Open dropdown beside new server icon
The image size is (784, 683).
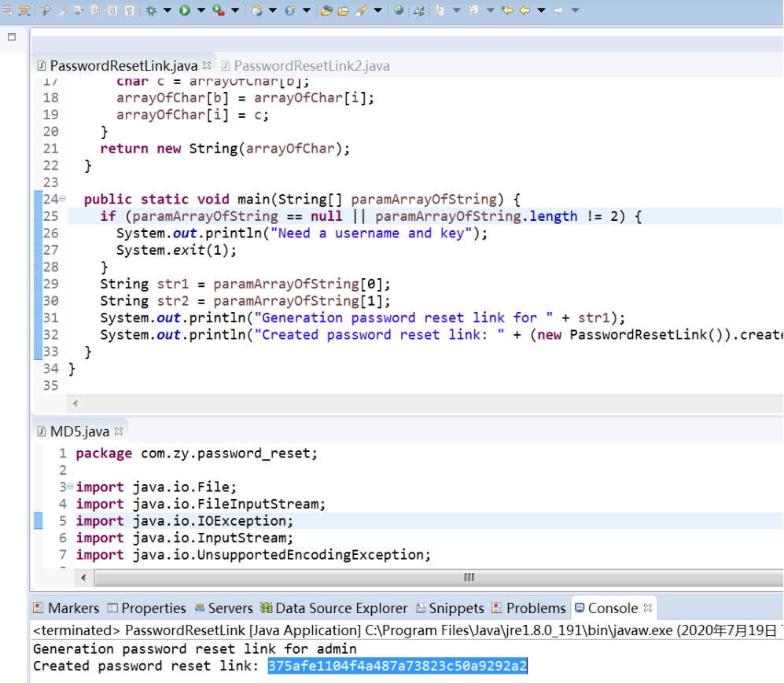pyautogui.click(x=273, y=10)
